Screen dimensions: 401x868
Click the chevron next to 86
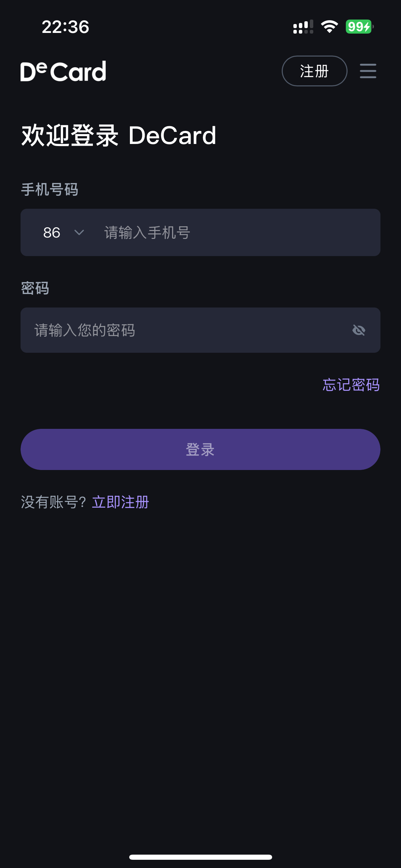(79, 232)
